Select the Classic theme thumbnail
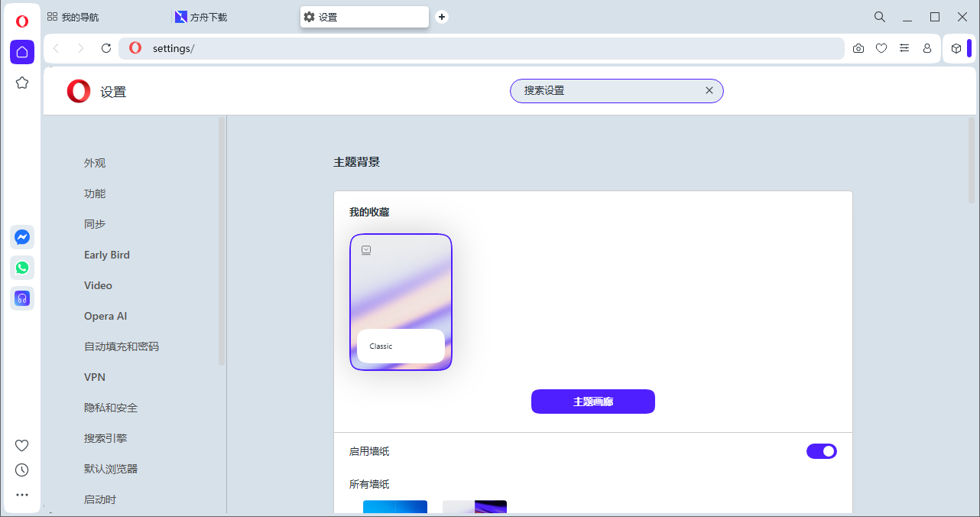980x517 pixels. 401,301
